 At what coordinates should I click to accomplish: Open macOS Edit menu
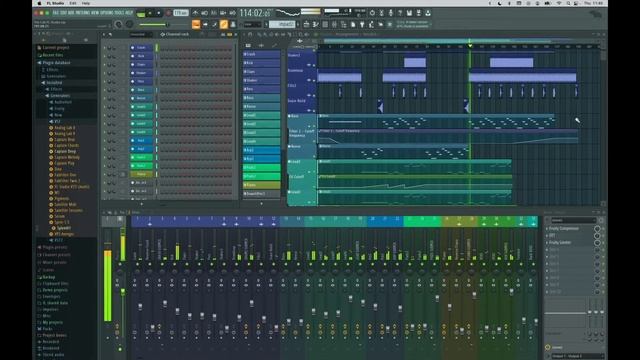73,3
